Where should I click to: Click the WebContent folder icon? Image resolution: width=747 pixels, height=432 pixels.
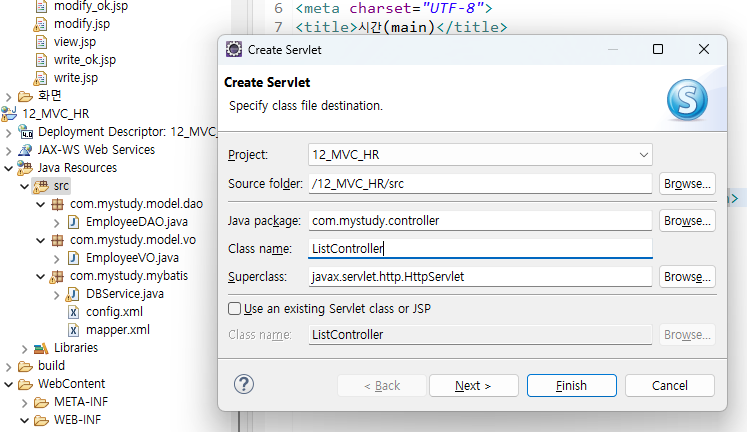25,384
